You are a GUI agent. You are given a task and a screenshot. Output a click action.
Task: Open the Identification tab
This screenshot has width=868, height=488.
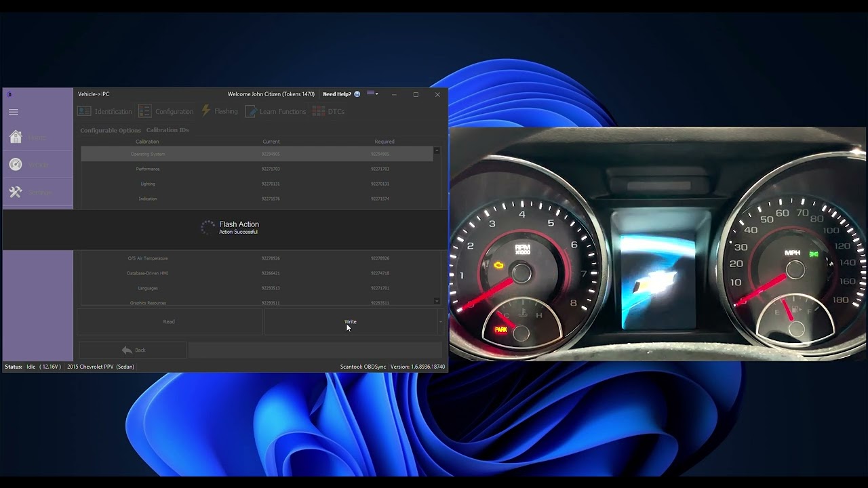click(x=104, y=111)
